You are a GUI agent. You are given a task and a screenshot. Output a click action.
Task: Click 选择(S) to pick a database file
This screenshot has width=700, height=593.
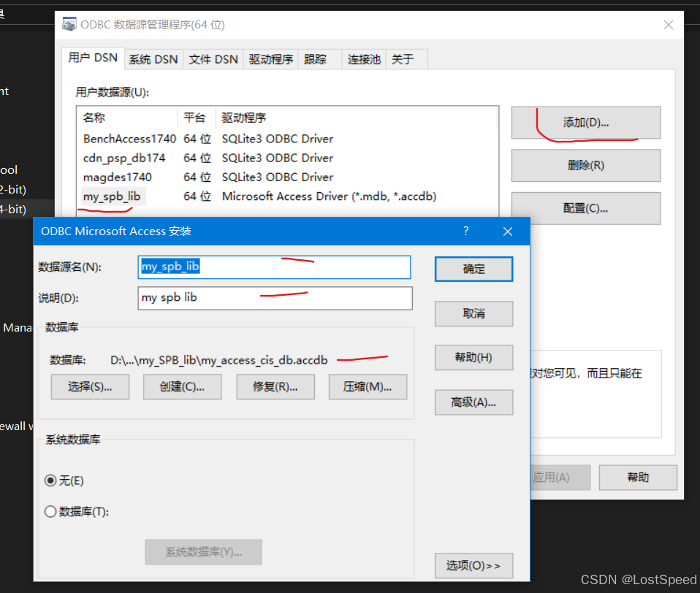[90, 387]
